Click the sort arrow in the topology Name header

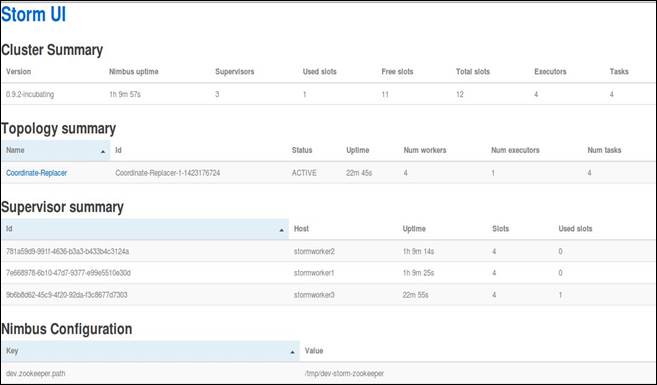coord(103,152)
